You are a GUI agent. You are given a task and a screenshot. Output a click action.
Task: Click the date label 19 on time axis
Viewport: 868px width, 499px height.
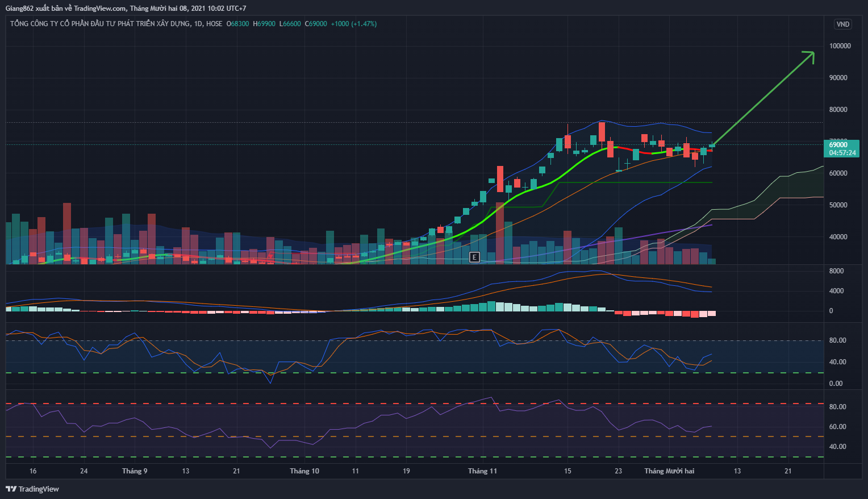click(406, 471)
